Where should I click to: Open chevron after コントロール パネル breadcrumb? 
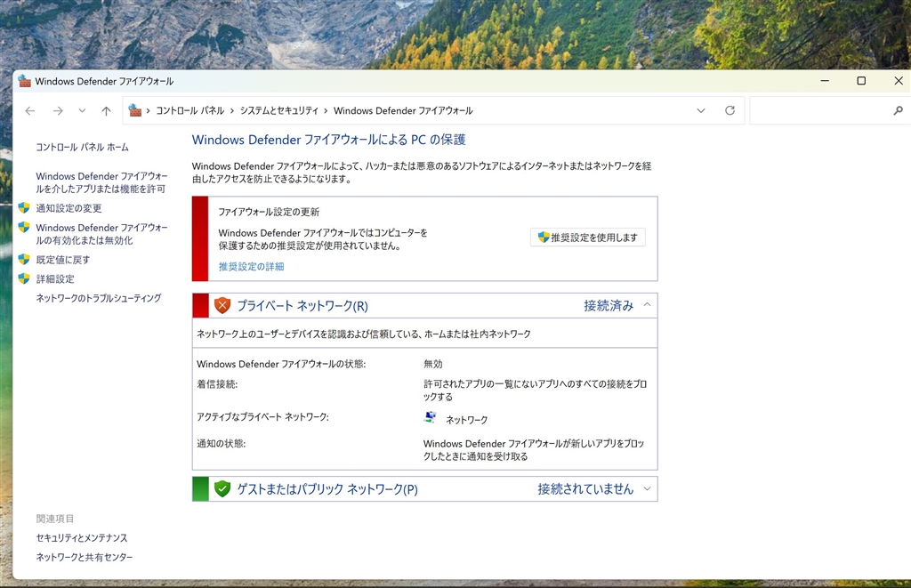(232, 110)
